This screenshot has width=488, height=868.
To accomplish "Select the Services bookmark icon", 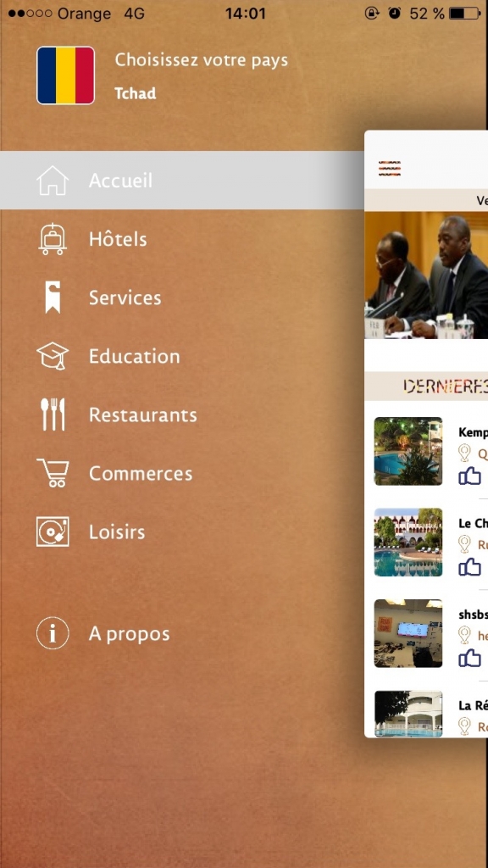I will (53, 298).
